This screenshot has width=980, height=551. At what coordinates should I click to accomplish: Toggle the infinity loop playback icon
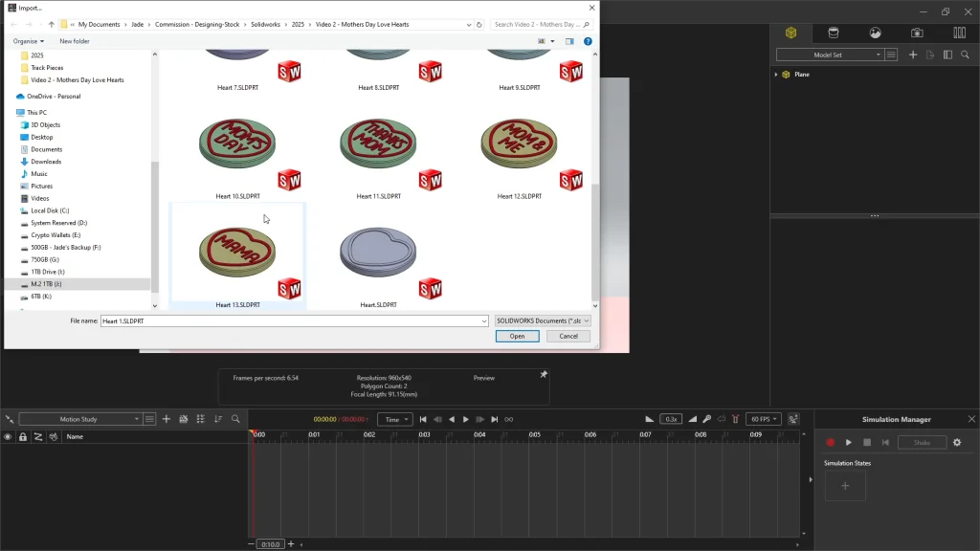coord(508,419)
